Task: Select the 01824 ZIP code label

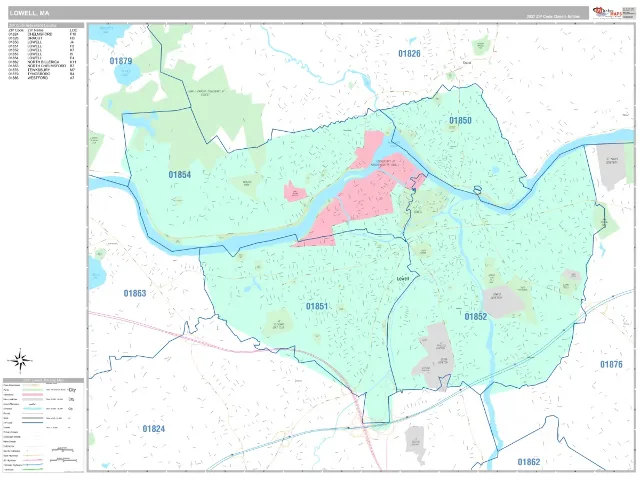Action: (x=153, y=429)
